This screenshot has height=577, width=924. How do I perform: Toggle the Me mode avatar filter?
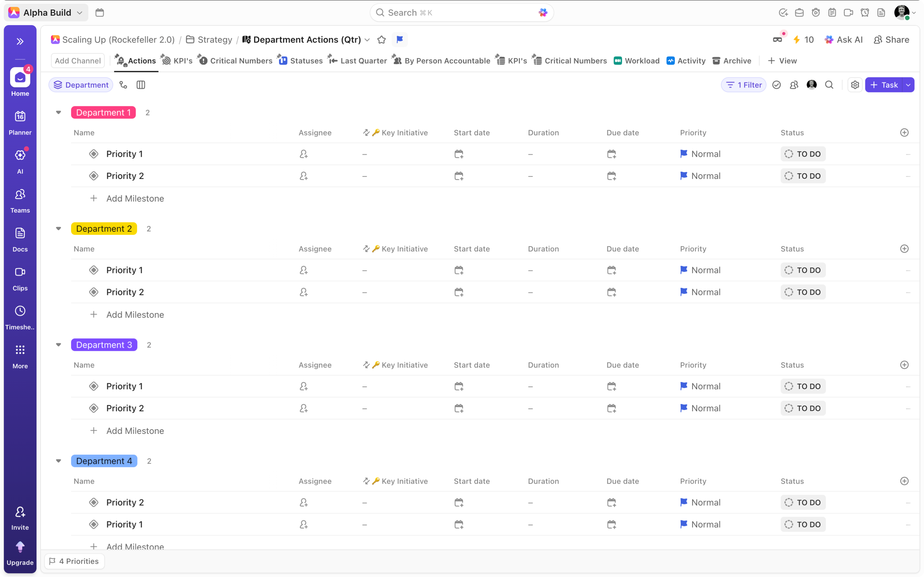(x=811, y=85)
